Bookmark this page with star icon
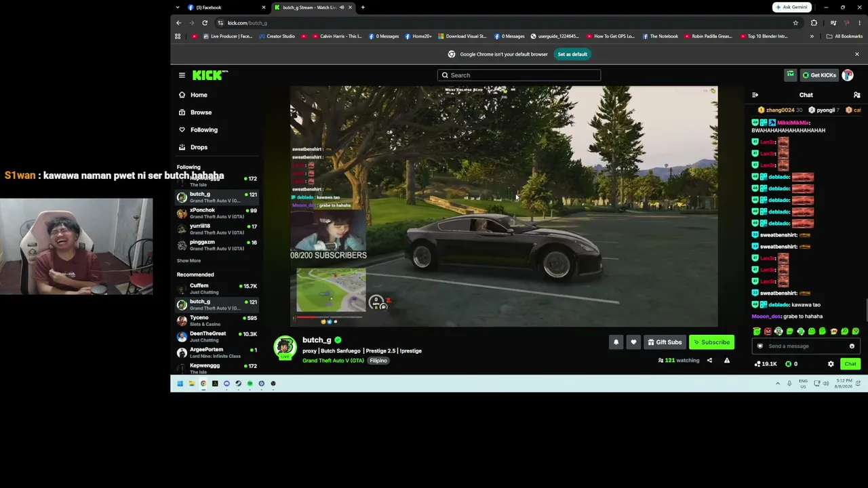Screen dimensions: 868x488 (x=795, y=23)
